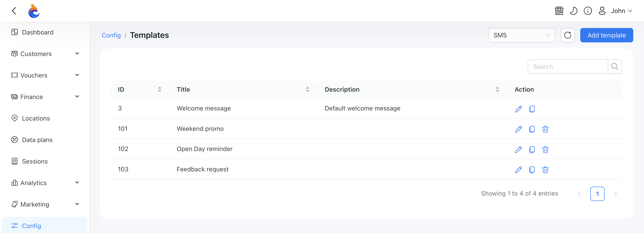Duplicate the Weekend promo template
Viewport: 644px width, 233px height.
tap(532, 129)
